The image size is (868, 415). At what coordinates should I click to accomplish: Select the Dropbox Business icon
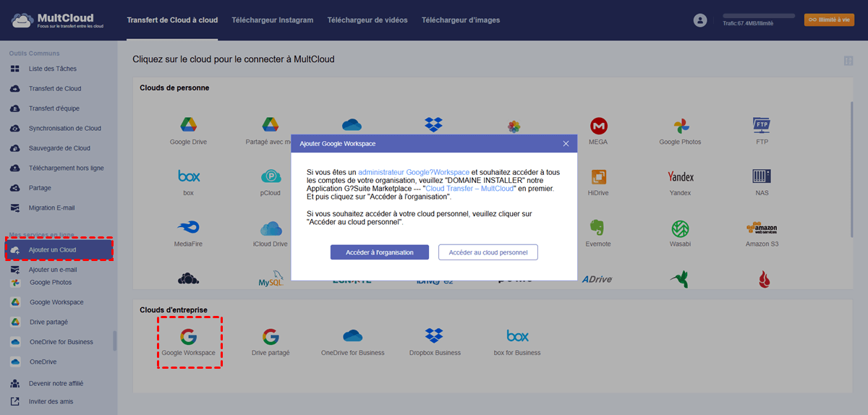tap(434, 336)
